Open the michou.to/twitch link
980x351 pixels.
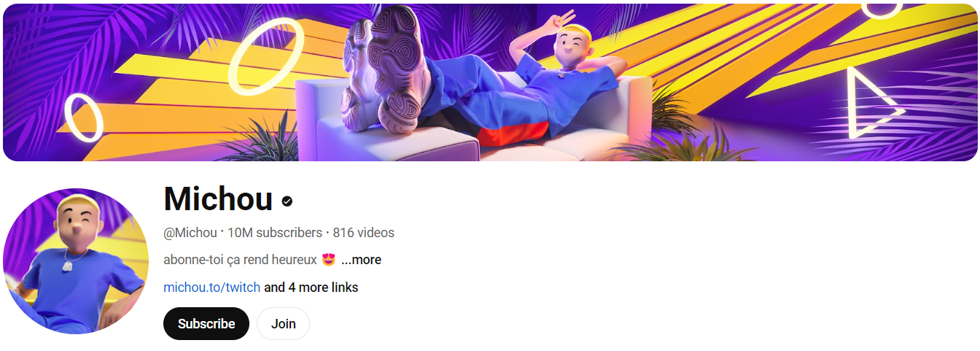pyautogui.click(x=211, y=288)
